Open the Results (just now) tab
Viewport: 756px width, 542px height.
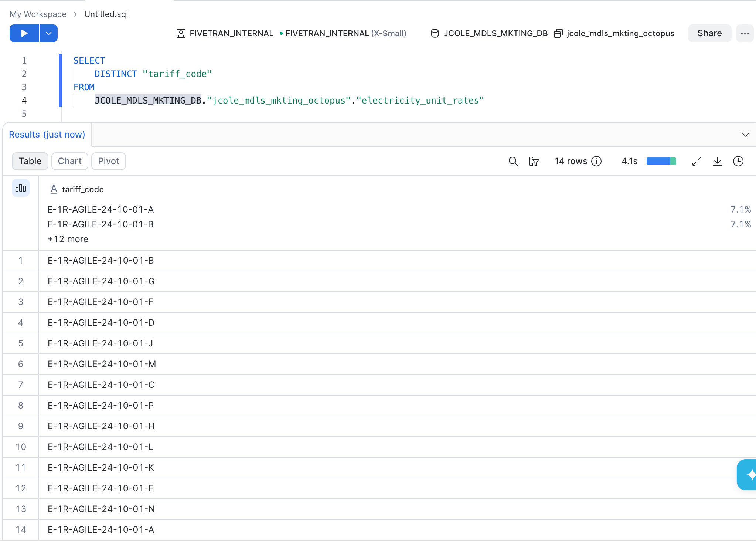[47, 135]
